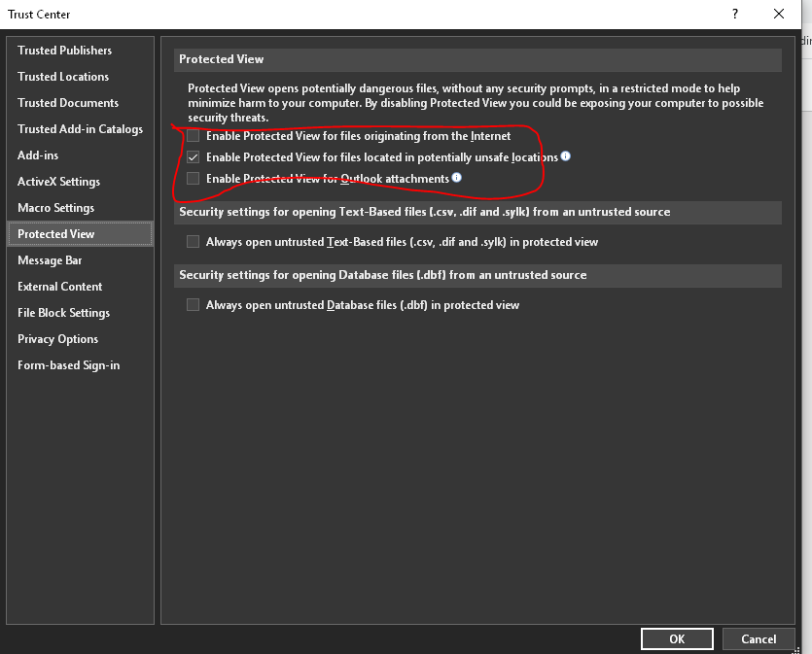Open help with the question mark
Screen dimensions: 812x654
point(735,14)
